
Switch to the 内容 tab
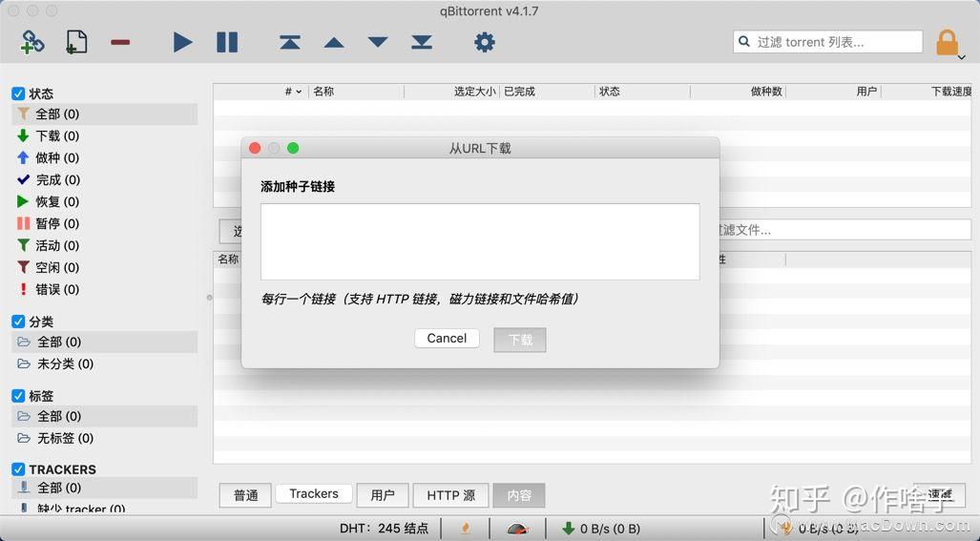519,496
